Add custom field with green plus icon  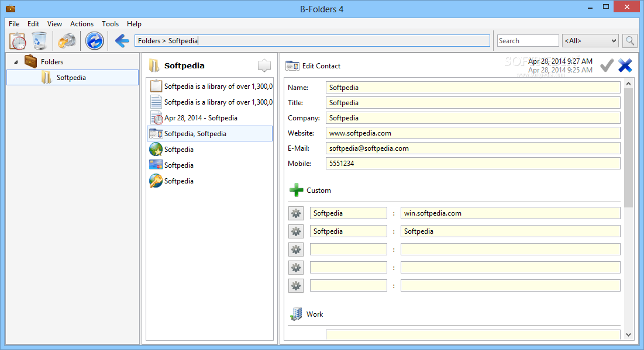pyautogui.click(x=296, y=190)
